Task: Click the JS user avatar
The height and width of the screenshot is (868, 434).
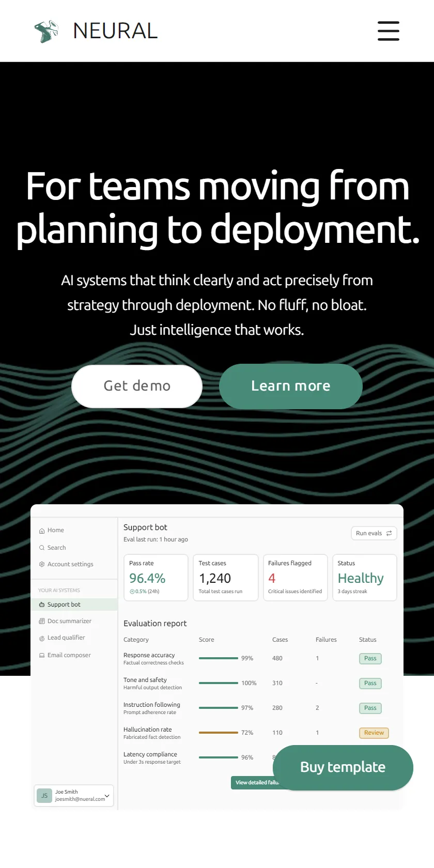Action: tap(44, 796)
